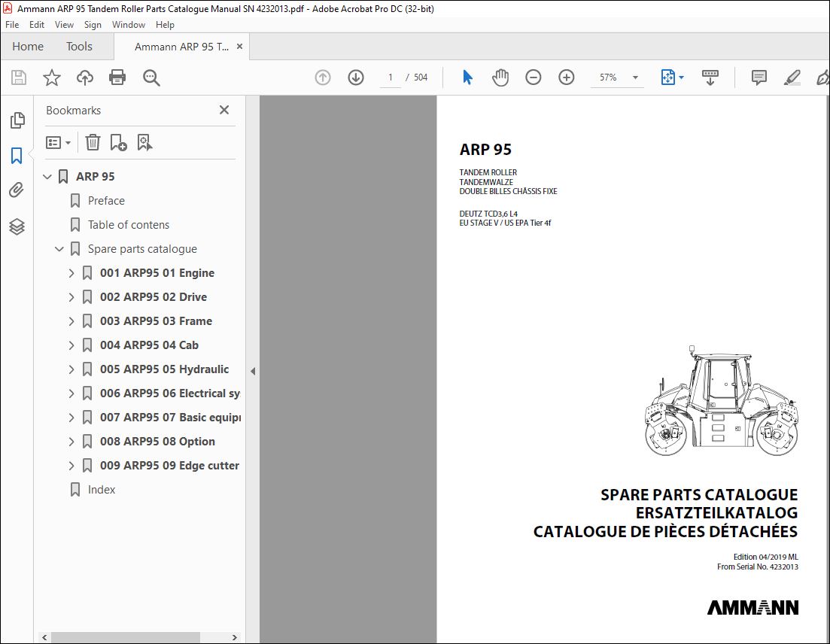Click the find current bookmark icon
Screen dimensions: 830x644
(x=144, y=142)
